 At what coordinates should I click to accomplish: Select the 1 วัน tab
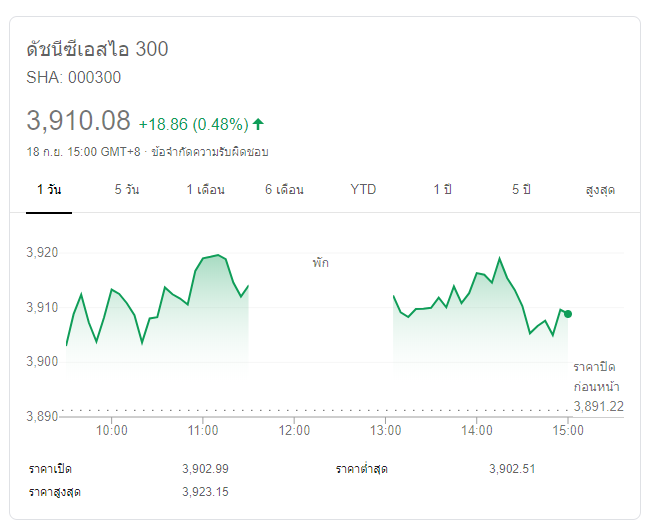49,189
